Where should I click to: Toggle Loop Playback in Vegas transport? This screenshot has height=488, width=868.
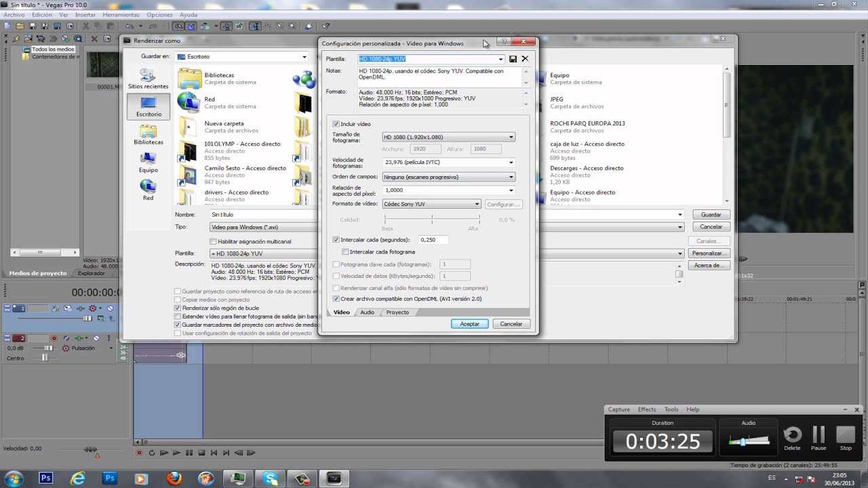(x=152, y=453)
